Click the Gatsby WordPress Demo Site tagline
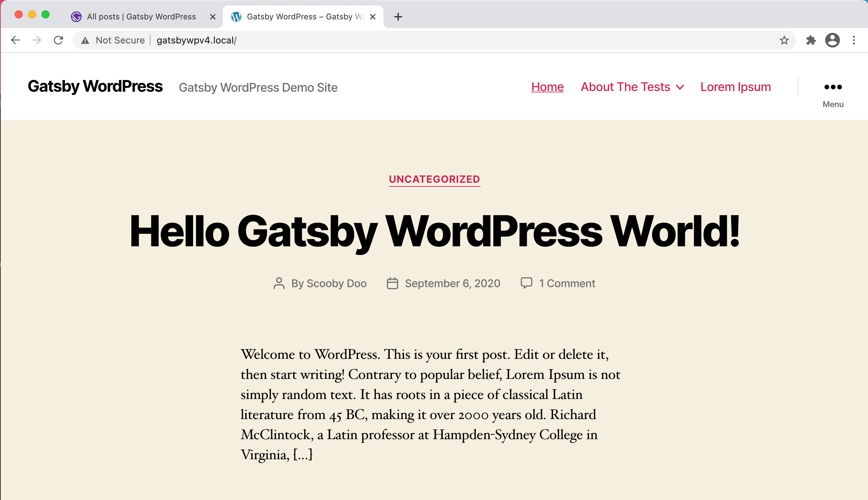Screen dimensions: 868x500 coord(258,88)
